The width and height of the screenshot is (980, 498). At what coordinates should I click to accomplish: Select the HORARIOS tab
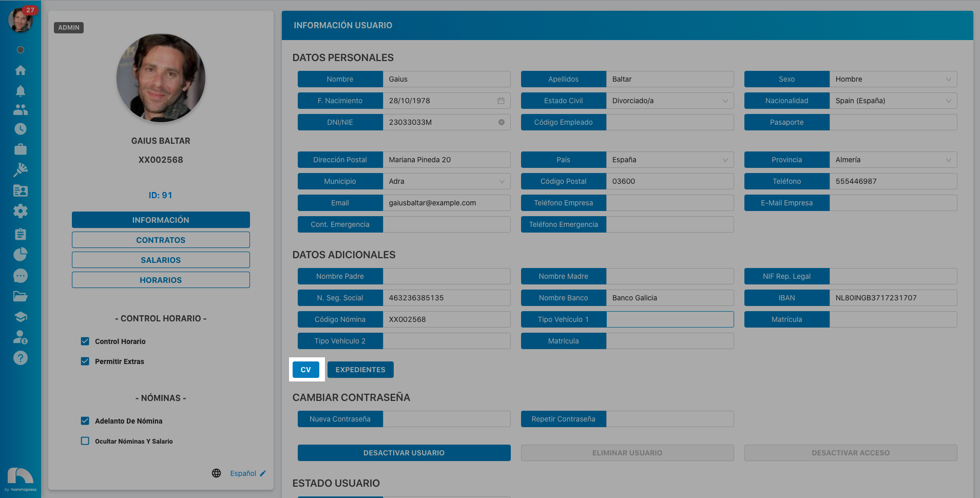tap(161, 280)
